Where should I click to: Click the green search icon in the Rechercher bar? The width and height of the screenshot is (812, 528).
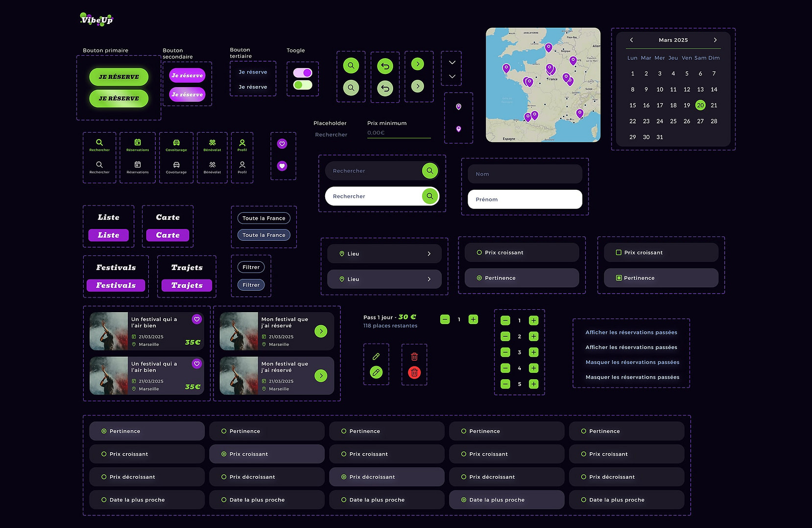pyautogui.click(x=430, y=171)
